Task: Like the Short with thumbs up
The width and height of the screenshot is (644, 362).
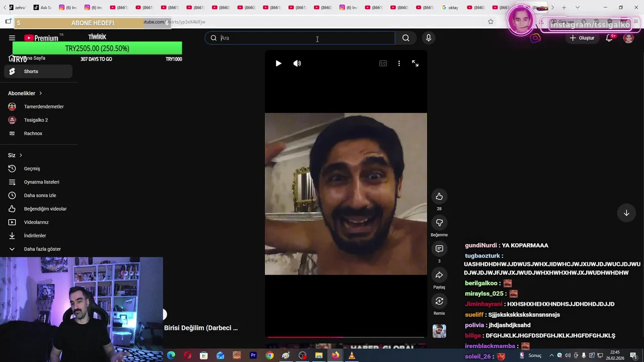Action: [439, 197]
